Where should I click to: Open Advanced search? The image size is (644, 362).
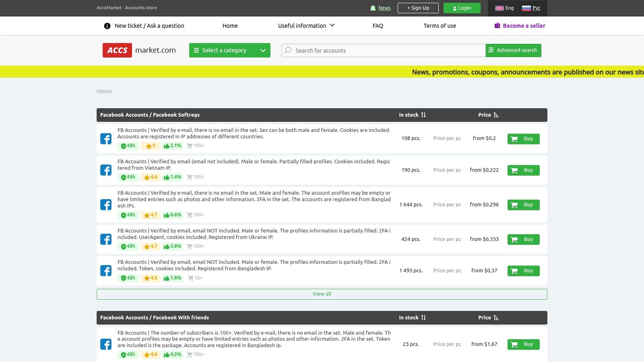click(x=513, y=50)
